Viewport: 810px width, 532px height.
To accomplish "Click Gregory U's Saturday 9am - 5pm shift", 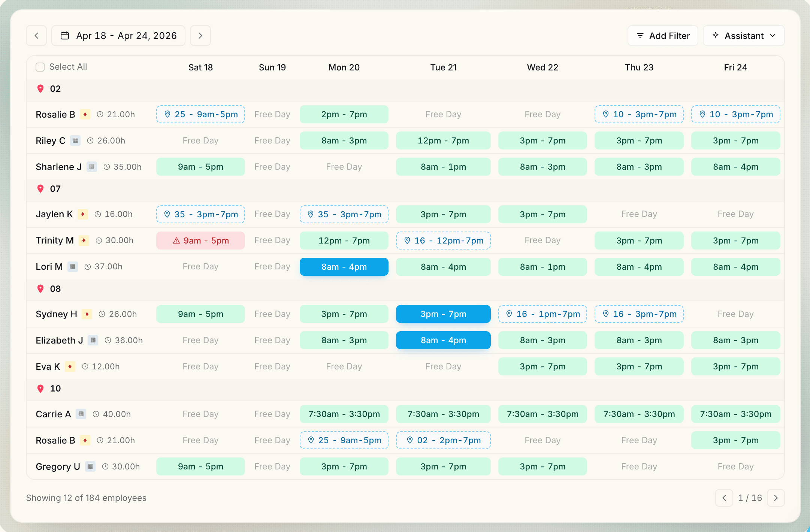I will coord(200,466).
